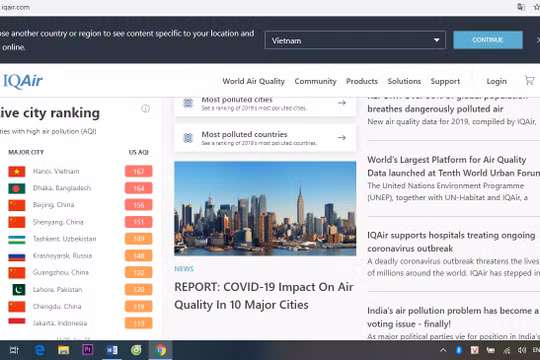This screenshot has height=360, width=540.
Task: Open Microsoft Word from taskbar
Action: [112, 350]
